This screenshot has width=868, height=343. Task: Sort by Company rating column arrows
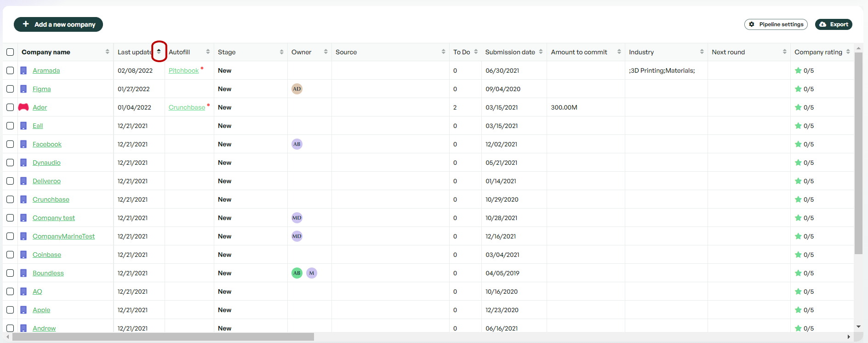848,52
